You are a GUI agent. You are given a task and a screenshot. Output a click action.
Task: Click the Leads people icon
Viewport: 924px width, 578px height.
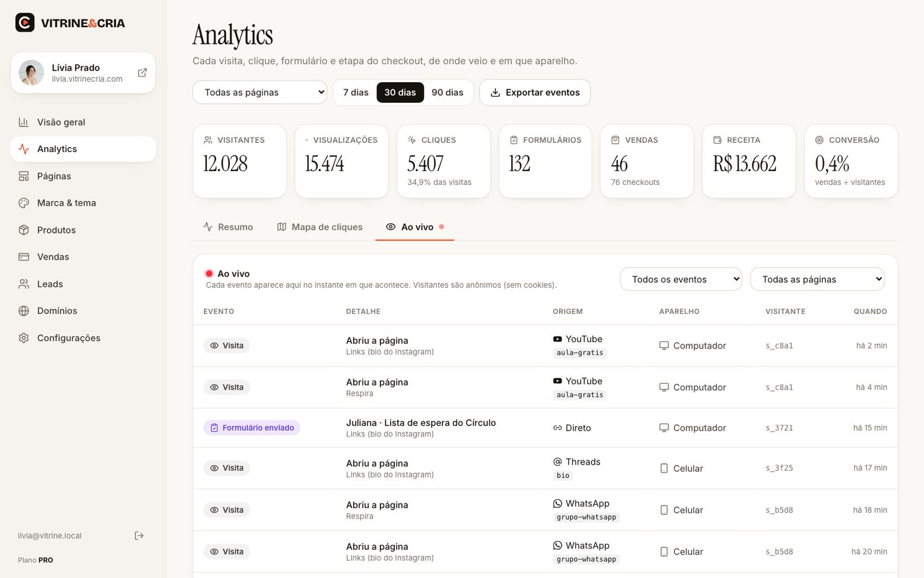24,284
